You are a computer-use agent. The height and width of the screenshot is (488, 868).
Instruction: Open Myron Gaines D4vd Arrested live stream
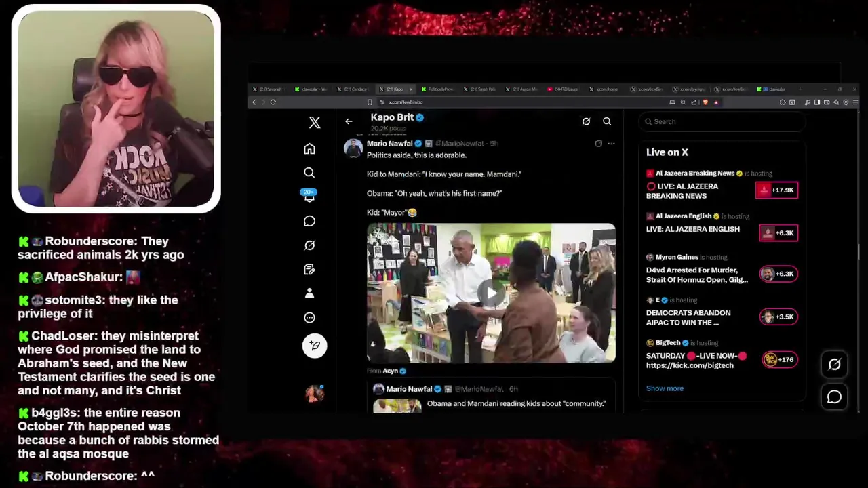[x=696, y=274]
